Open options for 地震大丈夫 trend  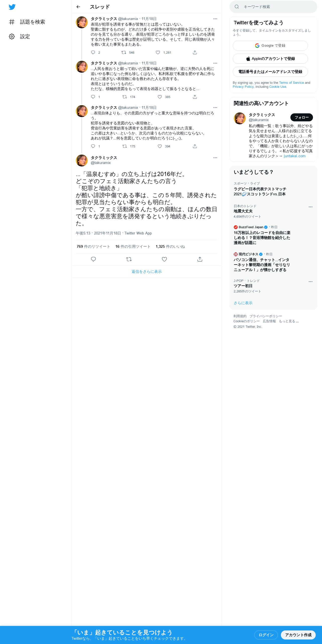coord(310,207)
